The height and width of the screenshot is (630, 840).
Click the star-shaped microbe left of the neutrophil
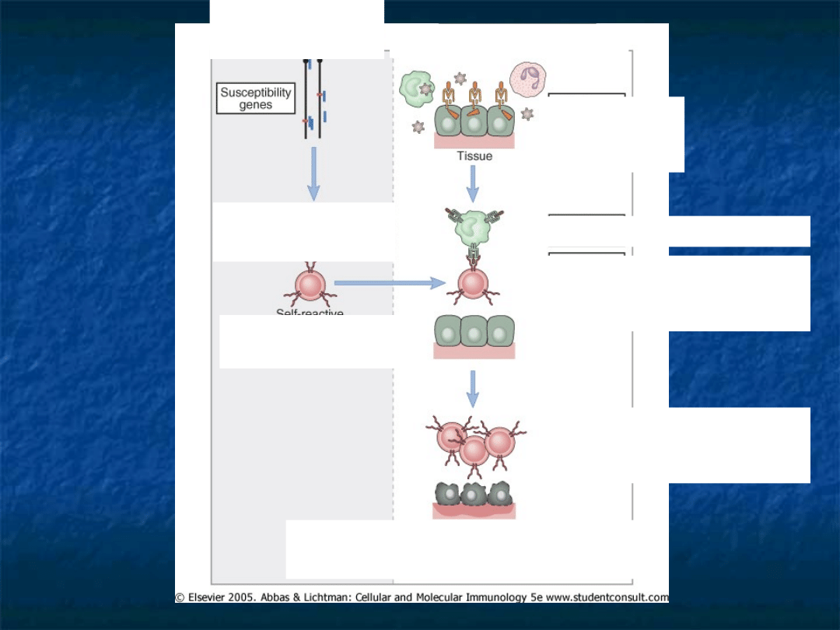coord(460,79)
